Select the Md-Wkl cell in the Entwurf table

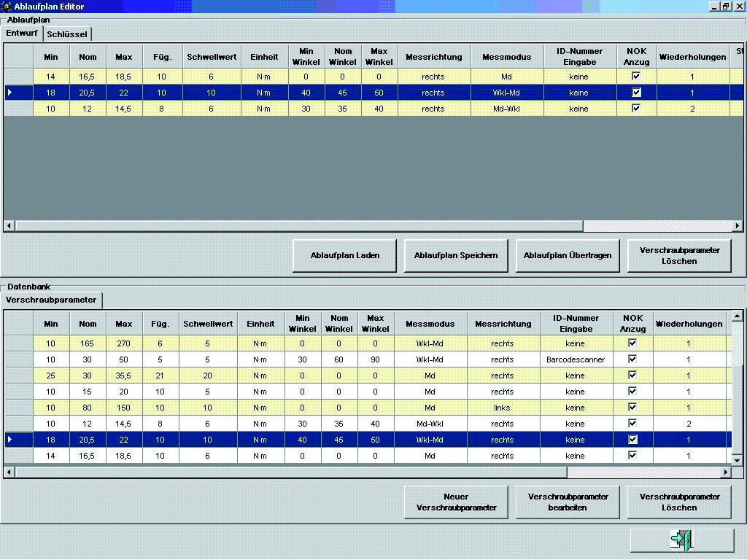pyautogui.click(x=506, y=109)
